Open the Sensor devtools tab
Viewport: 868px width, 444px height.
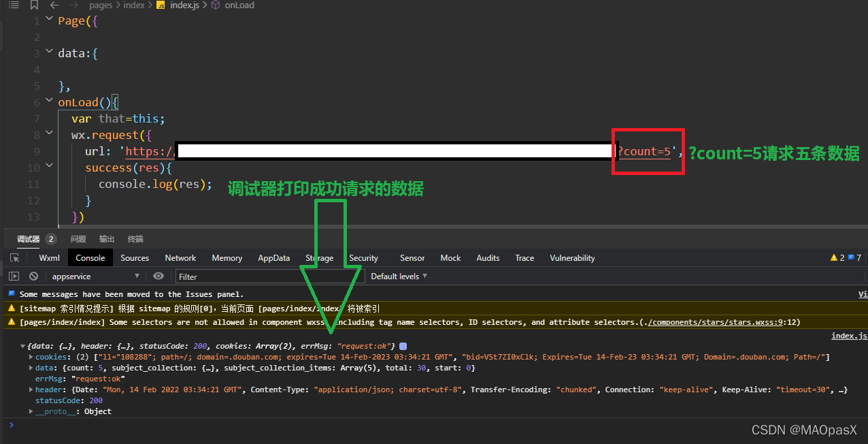(412, 258)
